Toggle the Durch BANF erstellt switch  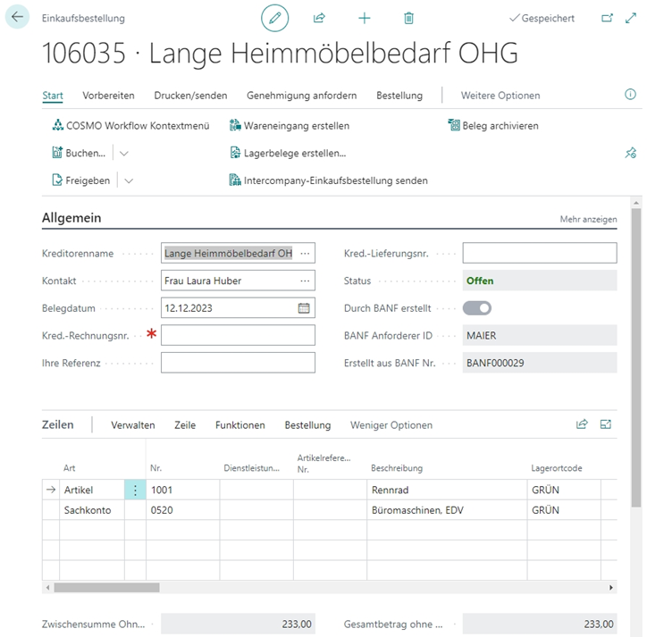click(477, 308)
